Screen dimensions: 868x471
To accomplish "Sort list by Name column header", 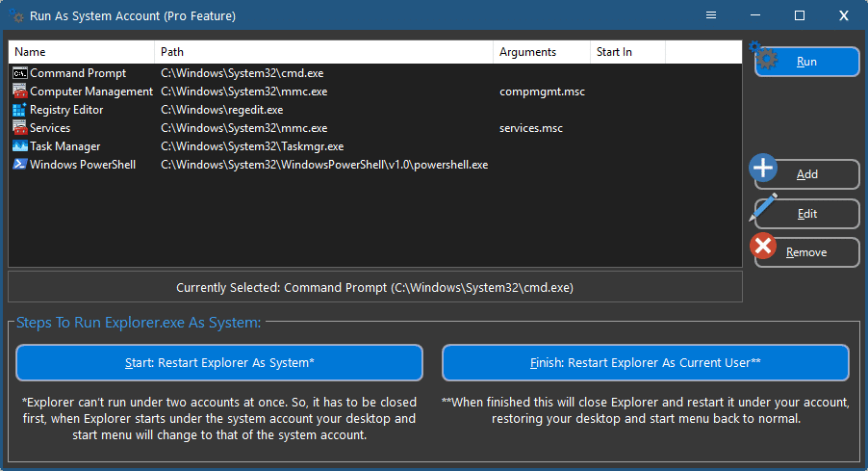I will [81, 52].
